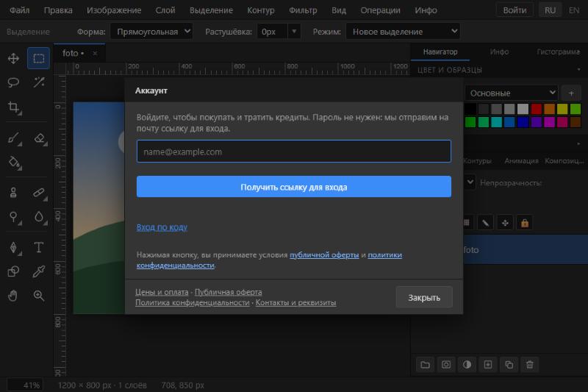
Task: Open the Файл menu
Action: tap(20, 10)
